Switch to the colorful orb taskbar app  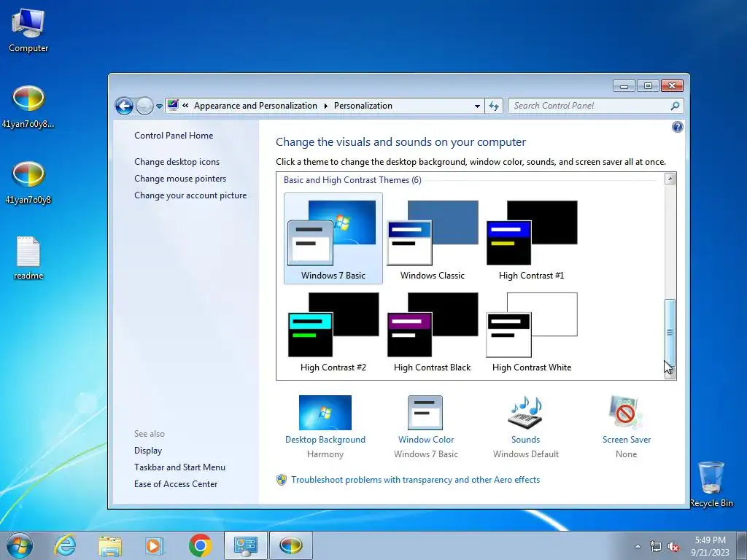290,545
